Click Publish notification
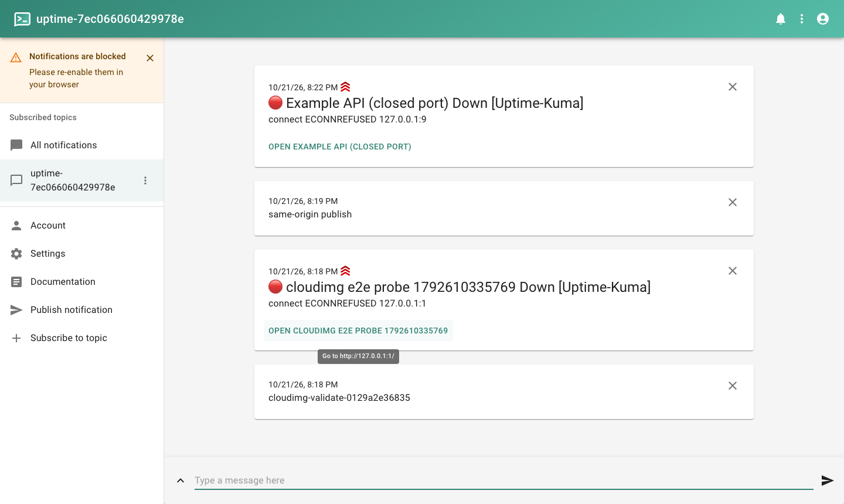 click(82, 310)
